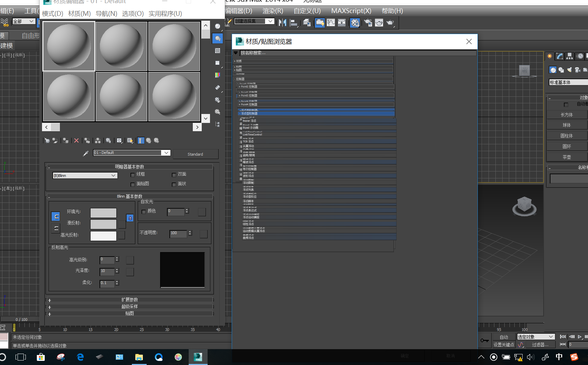Open the 01 - Default material name dropdown
This screenshot has height=365, width=588.
tap(166, 153)
